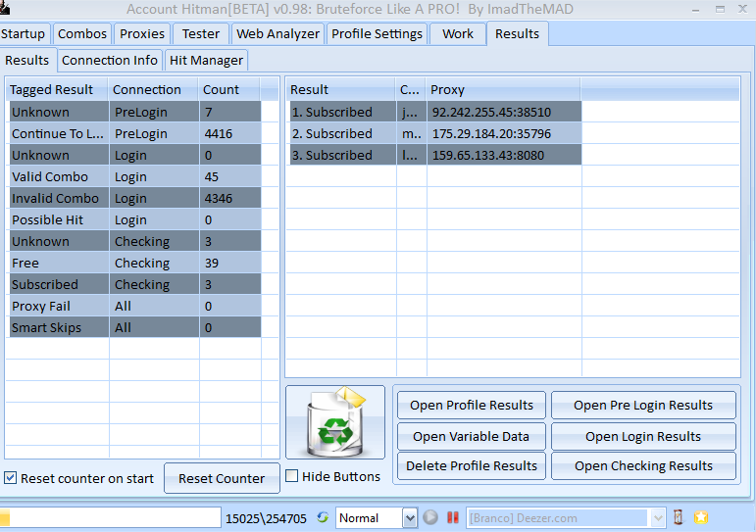Enable the Hide Buttons checkbox
Viewport: 756px width, 532px height.
click(x=291, y=476)
